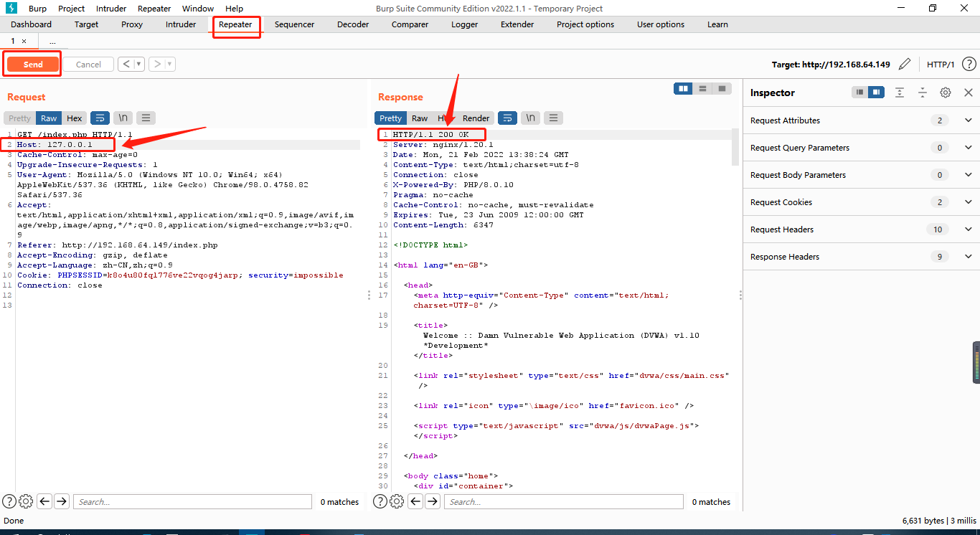
Task: Open the back-history dropdown arrow
Action: (139, 65)
